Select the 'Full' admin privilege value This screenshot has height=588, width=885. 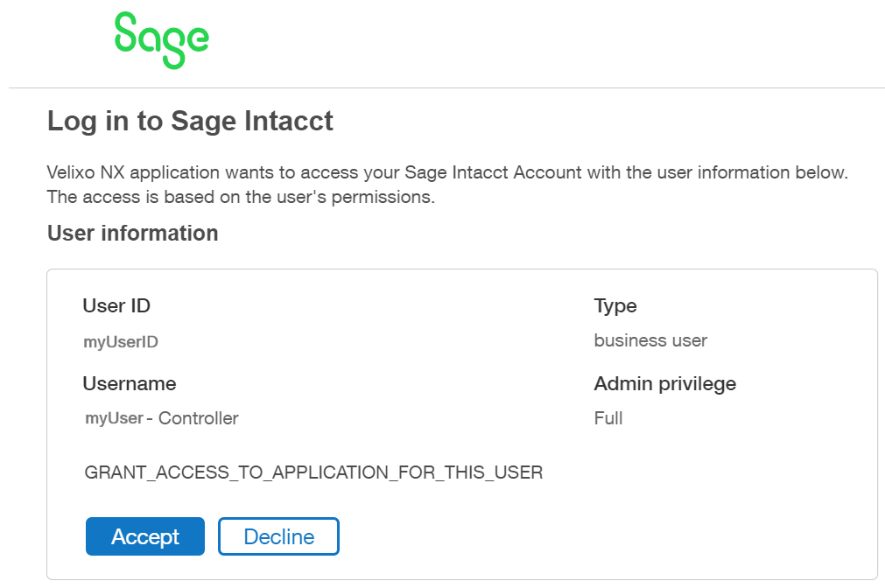(608, 418)
